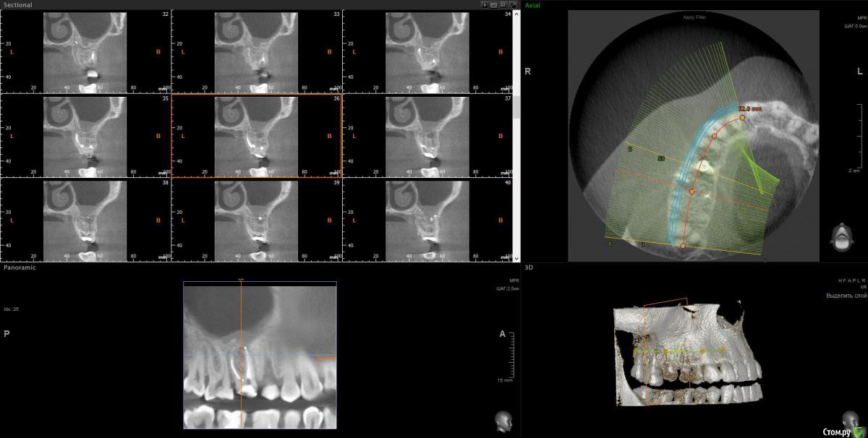This screenshot has width=868, height=438.
Task: Click the 'Apply Filter' text in Axial view
Action: click(695, 16)
